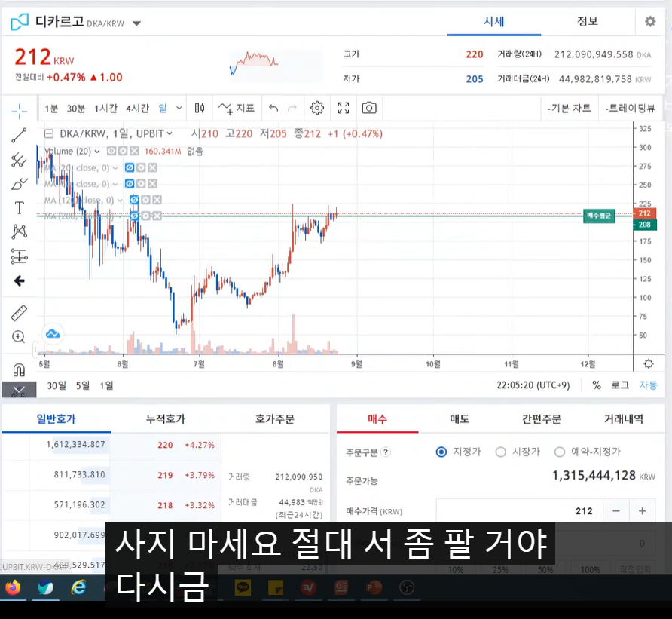This screenshot has height=619, width=672.
Task: Set chart interval to 30분
Action: (x=76, y=109)
